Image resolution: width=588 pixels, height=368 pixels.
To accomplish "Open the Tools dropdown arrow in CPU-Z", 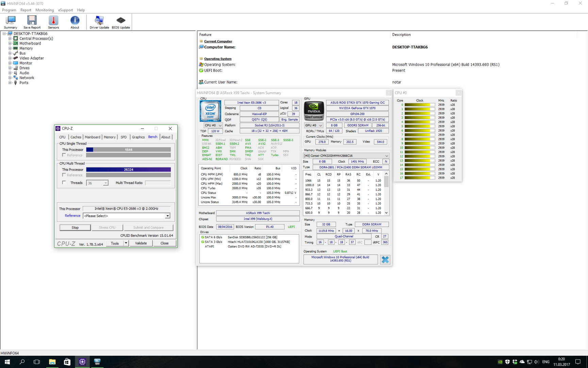I will click(x=126, y=243).
